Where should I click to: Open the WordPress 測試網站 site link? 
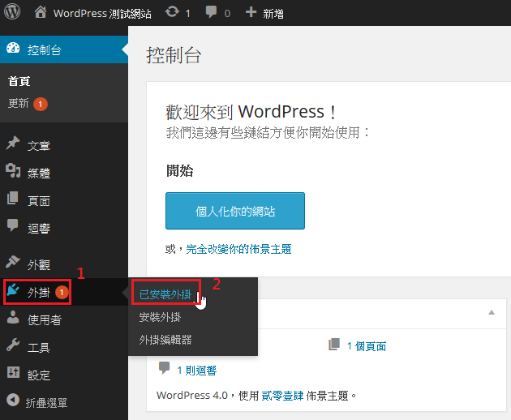(102, 13)
